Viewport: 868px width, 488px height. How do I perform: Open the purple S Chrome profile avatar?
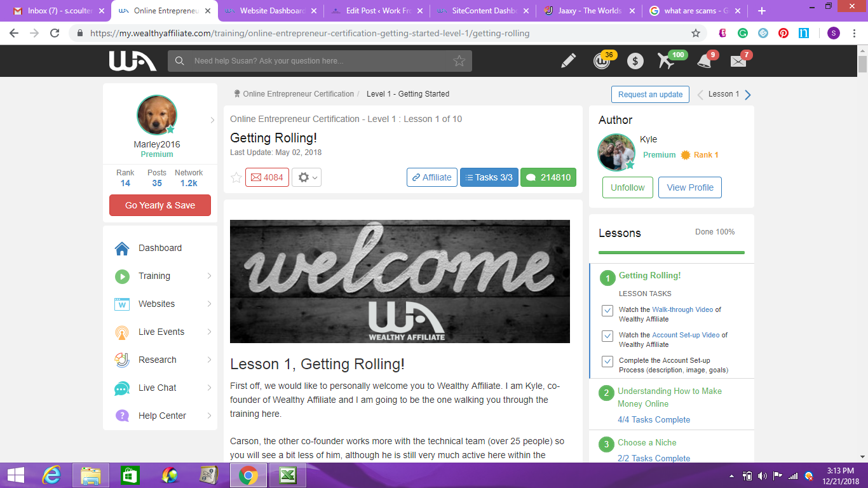[x=833, y=33]
